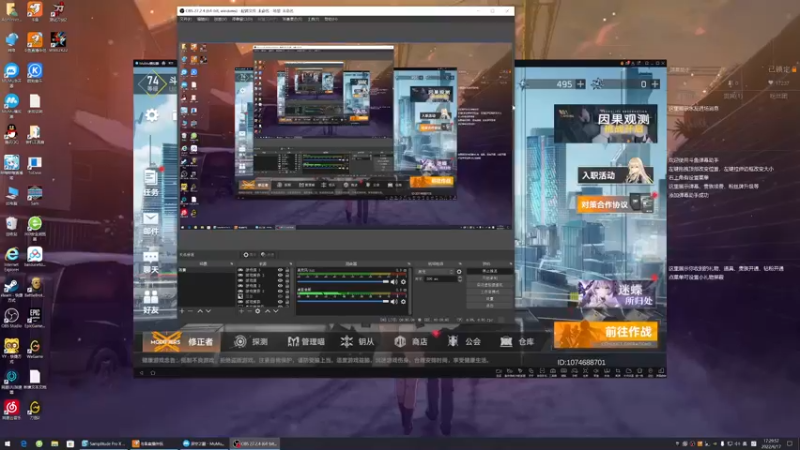Open 公会 guild tab in game bottom bar
This screenshot has height=450, width=800.
464,341
